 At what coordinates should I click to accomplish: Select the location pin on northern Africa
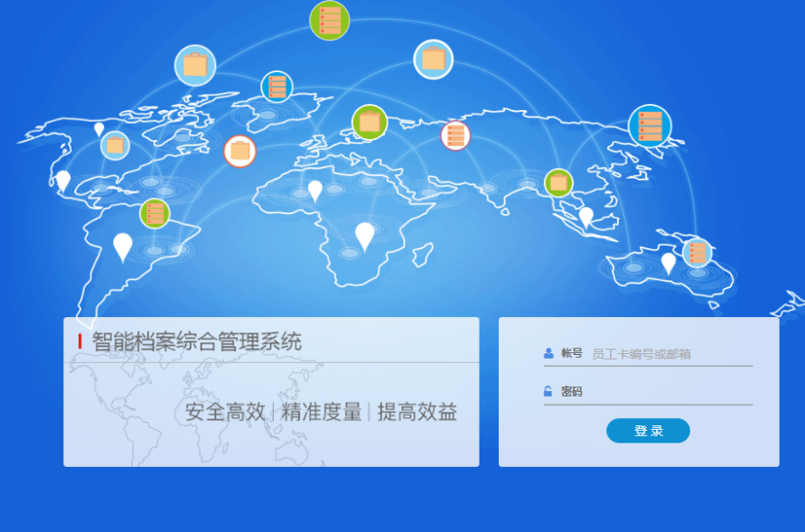[314, 190]
